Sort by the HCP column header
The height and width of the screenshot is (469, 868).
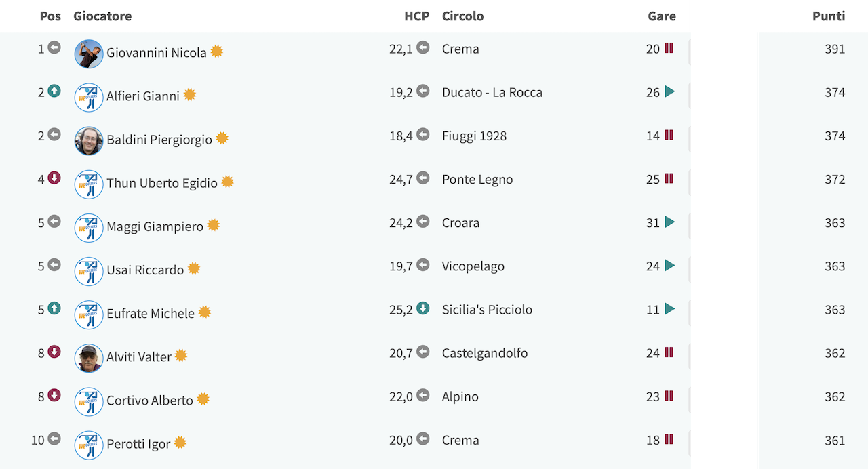click(416, 16)
